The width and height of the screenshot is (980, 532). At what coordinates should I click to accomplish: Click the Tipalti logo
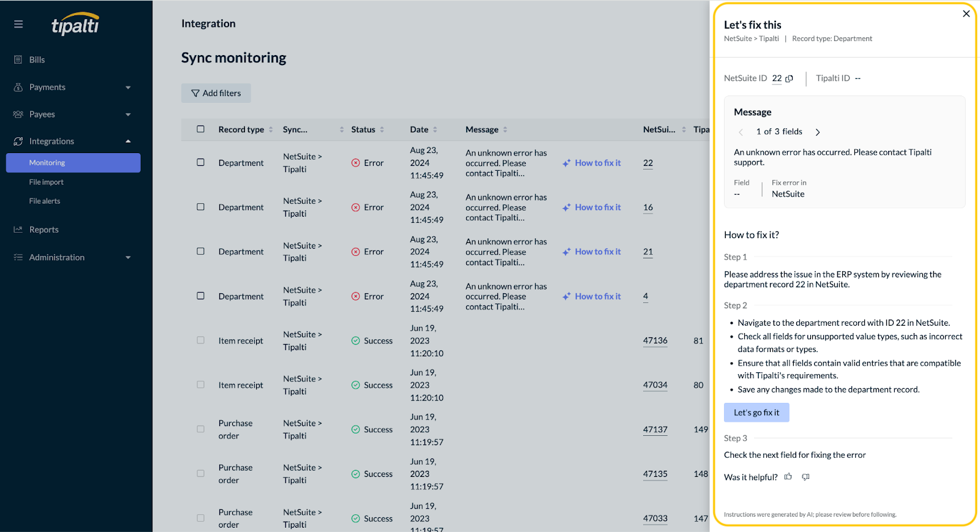pos(75,24)
